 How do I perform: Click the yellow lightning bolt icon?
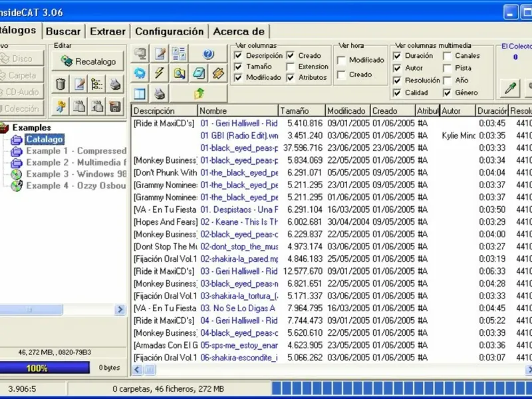pos(160,73)
